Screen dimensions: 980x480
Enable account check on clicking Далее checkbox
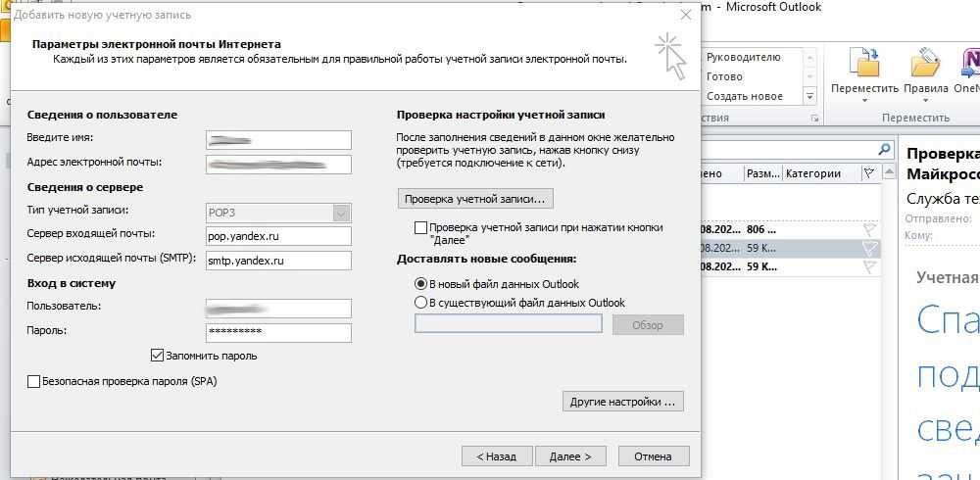421,227
